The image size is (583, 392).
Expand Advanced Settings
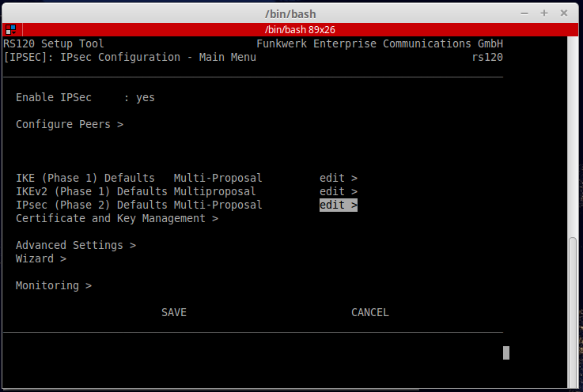tap(75, 246)
